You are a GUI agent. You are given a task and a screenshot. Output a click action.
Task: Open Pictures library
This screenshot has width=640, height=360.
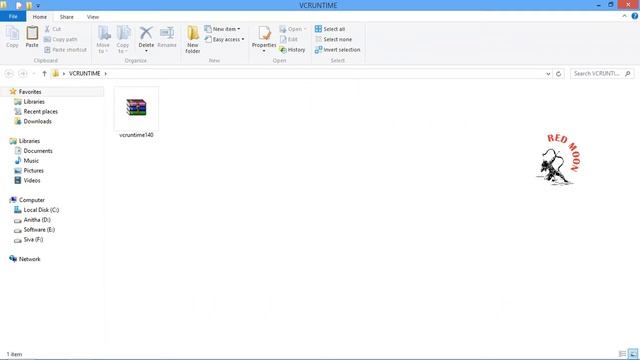click(33, 170)
